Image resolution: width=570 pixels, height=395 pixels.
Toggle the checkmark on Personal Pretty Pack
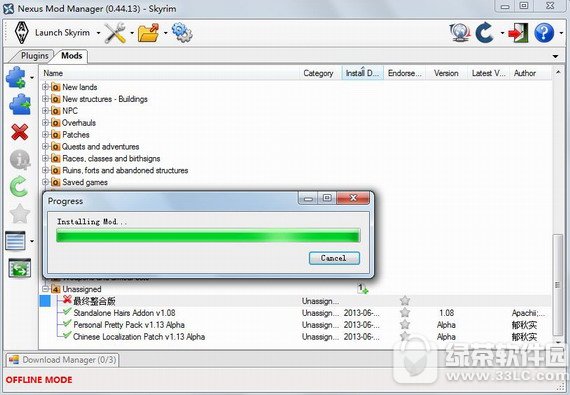tap(67, 323)
